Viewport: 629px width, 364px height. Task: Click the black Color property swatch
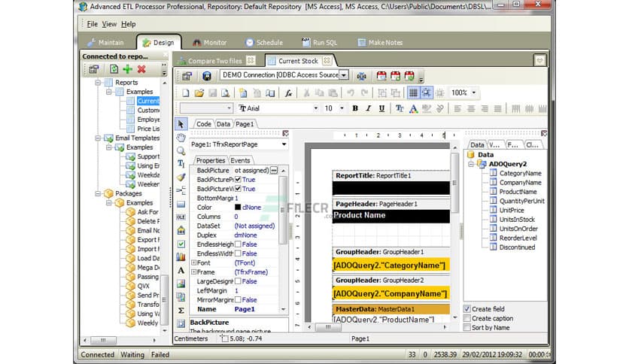click(238, 208)
